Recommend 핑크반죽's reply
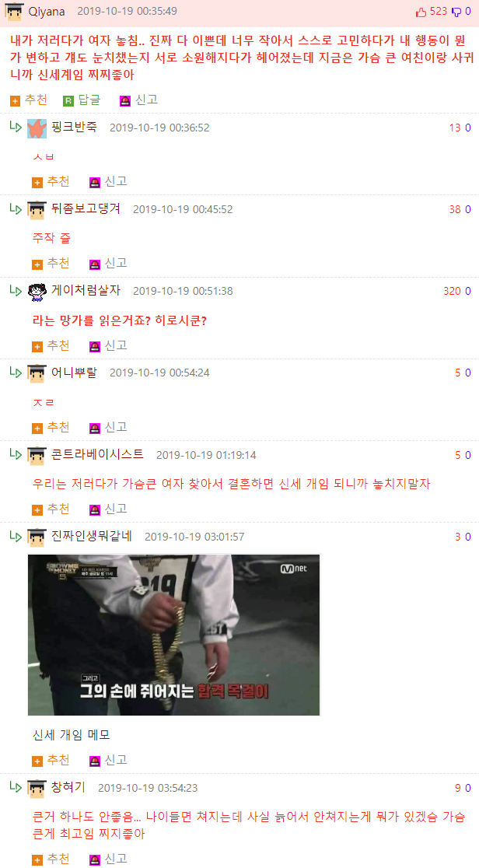 click(x=51, y=181)
